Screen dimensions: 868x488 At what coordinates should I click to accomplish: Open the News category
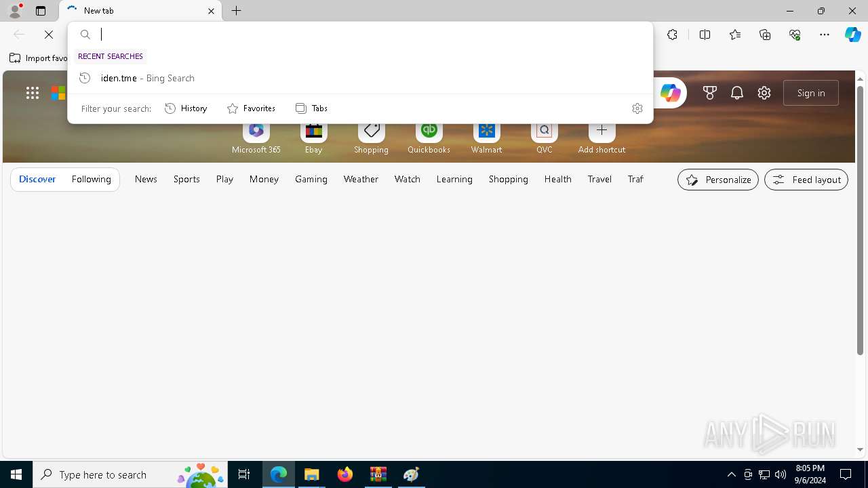(146, 179)
